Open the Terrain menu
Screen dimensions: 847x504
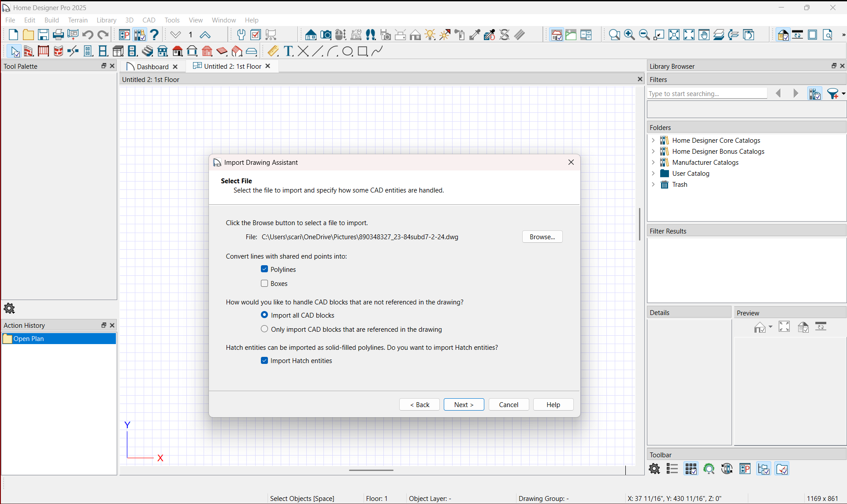pyautogui.click(x=78, y=20)
